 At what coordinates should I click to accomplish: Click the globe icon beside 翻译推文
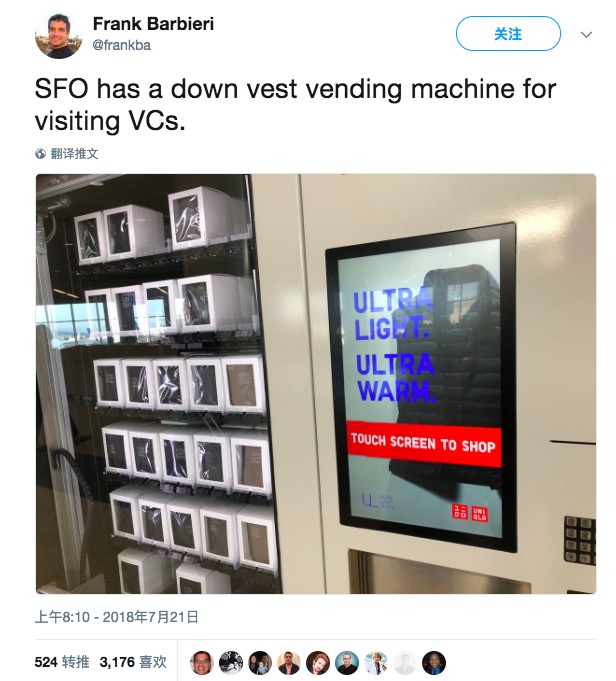coord(40,153)
